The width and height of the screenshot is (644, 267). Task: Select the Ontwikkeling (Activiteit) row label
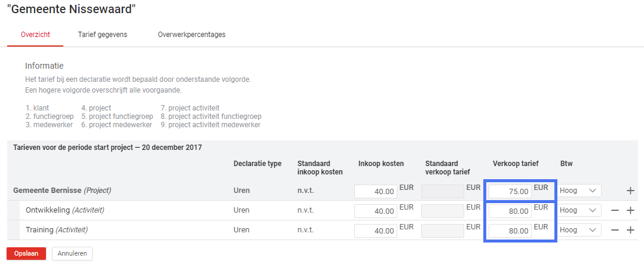[65, 210]
